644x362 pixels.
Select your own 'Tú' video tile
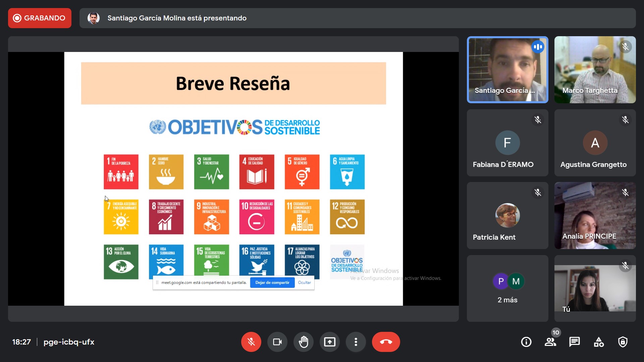[x=595, y=289]
